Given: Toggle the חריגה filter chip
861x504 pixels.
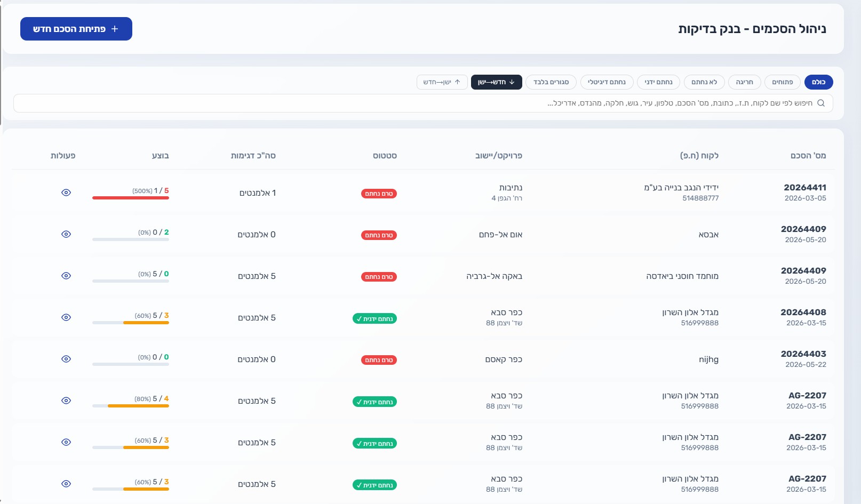Looking at the screenshot, I should click(x=744, y=82).
